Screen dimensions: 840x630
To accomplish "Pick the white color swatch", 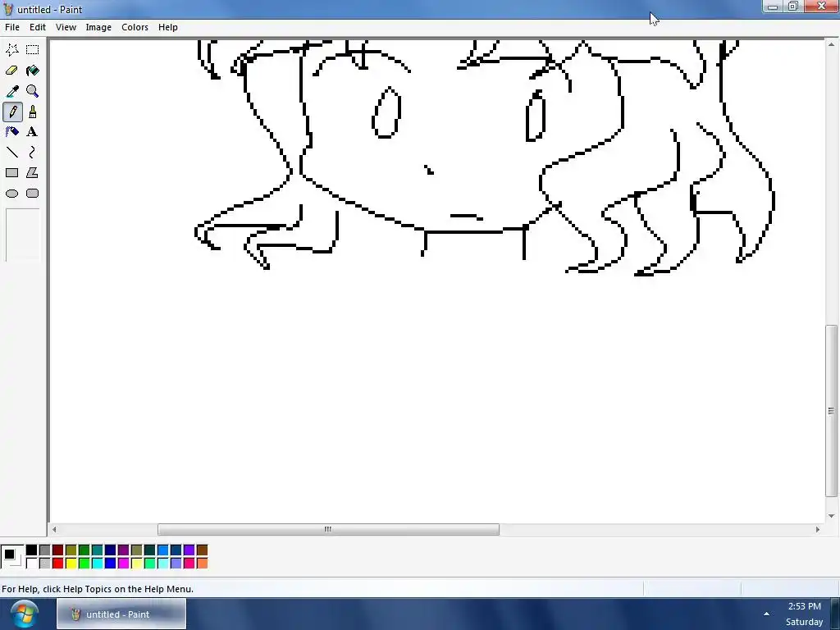I will 32,563.
